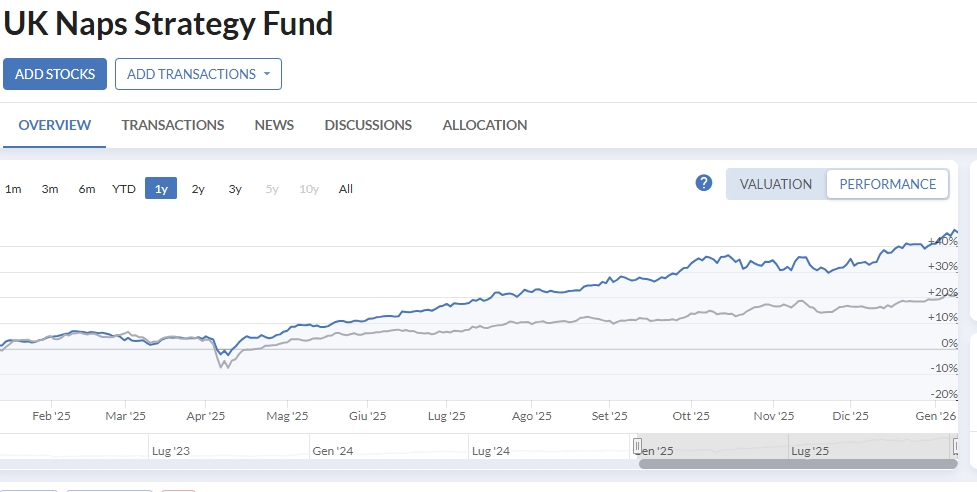Click the Apr '25 axis label
The width and height of the screenshot is (977, 492).
[206, 416]
